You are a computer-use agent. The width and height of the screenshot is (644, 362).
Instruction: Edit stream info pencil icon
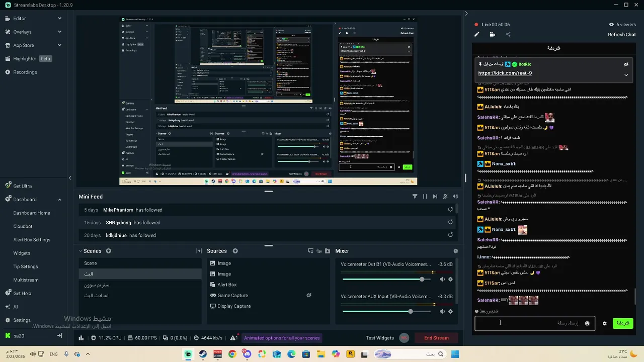click(477, 35)
